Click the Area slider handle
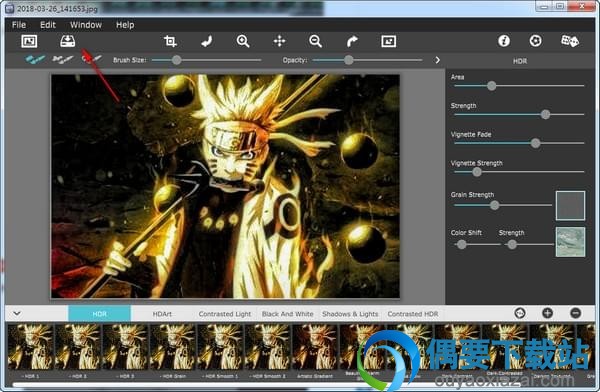Viewport: 600px width, 392px height. point(491,86)
